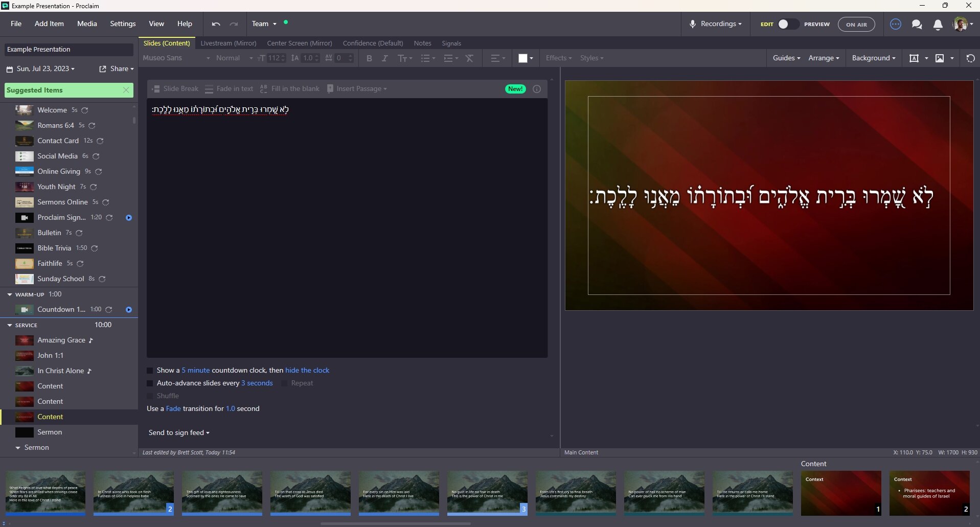This screenshot has width=980, height=527.
Task: Click the reset icon at toolbar far right
Action: click(x=970, y=58)
